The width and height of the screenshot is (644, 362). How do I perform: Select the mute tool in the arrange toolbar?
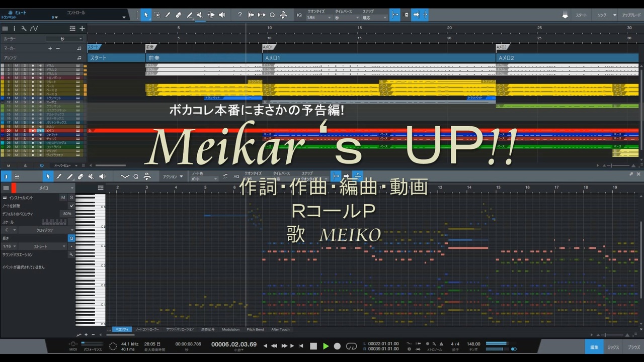pyautogui.click(x=200, y=15)
